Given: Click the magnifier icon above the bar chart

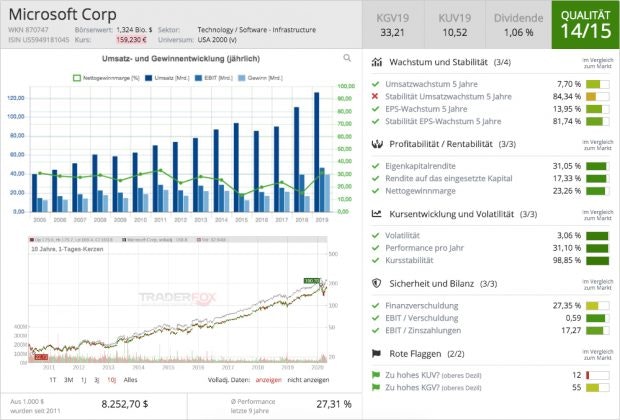Looking at the screenshot, I should coord(344,59).
